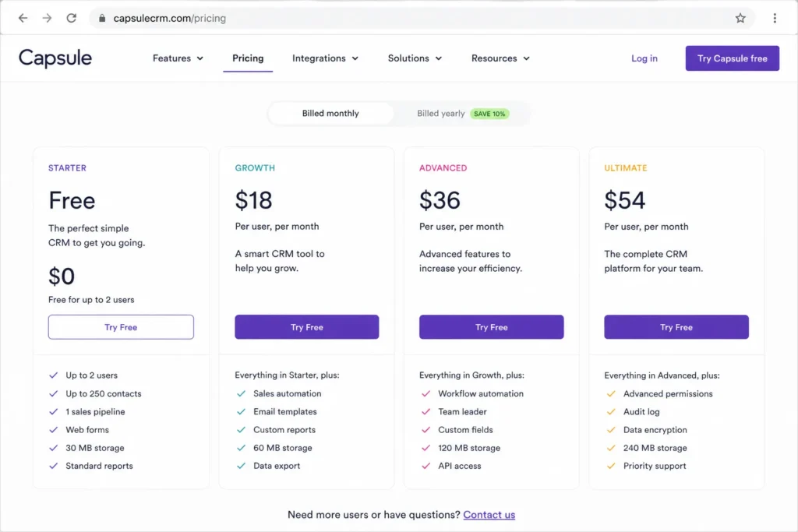The height and width of the screenshot is (532, 798).
Task: Click the padlock site info icon
Action: pos(102,19)
